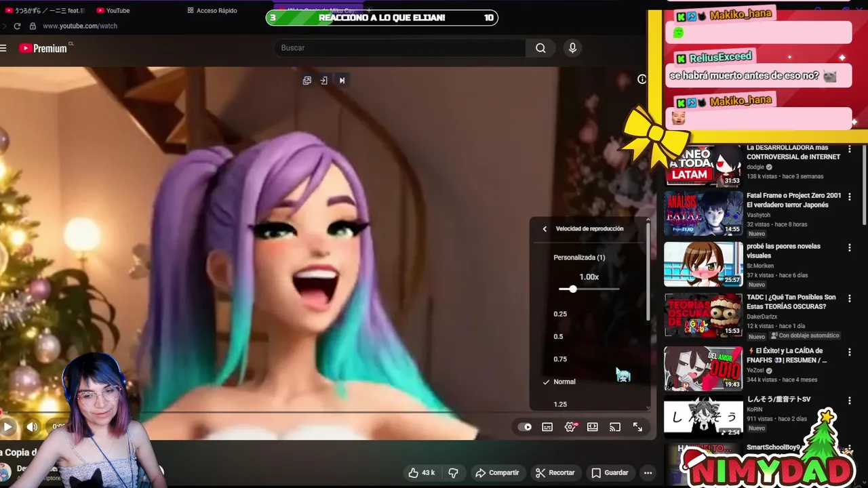Open the peores novelas visuales thumbnail
This screenshot has width=868, height=488.
click(703, 264)
